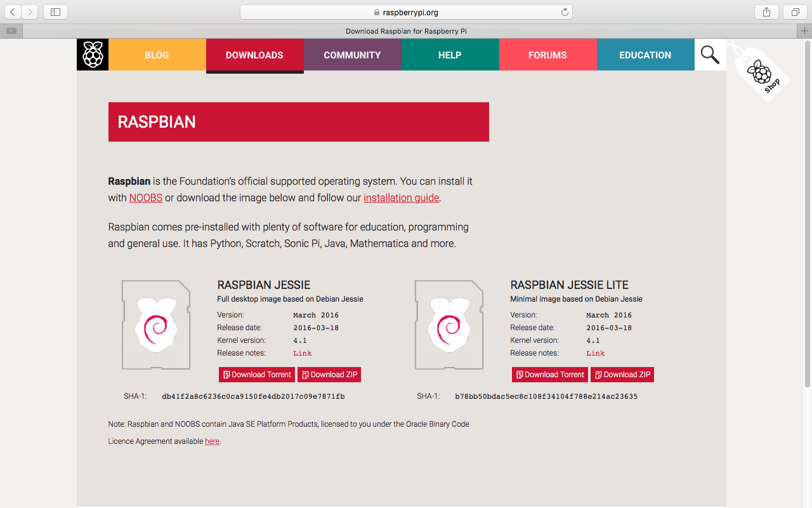The height and width of the screenshot is (508, 812).
Task: Click the lock icon in address bar
Action: 377,12
